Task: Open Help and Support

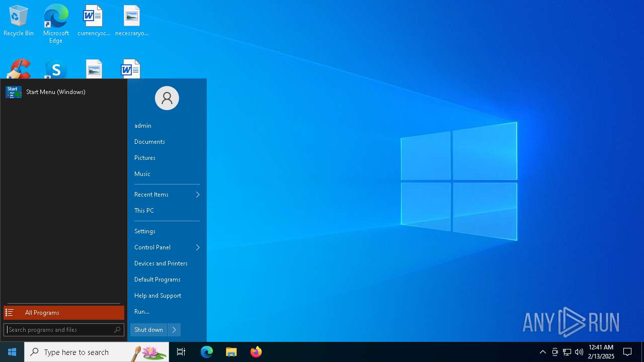Action: point(158,296)
